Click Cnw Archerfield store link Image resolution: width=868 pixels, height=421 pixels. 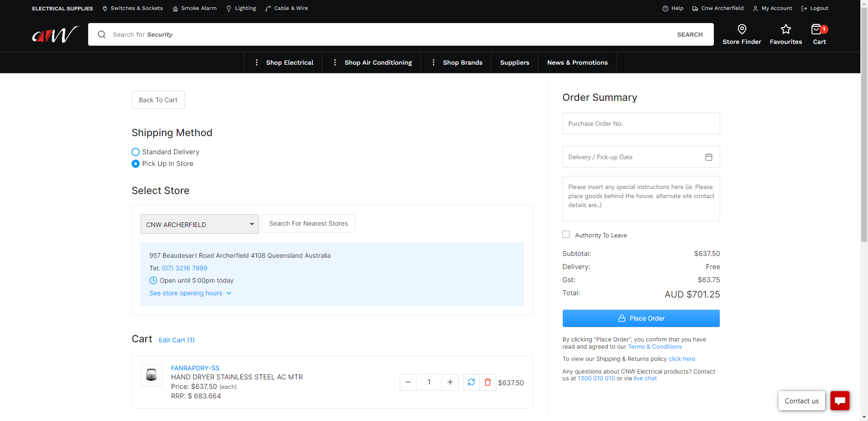(717, 8)
